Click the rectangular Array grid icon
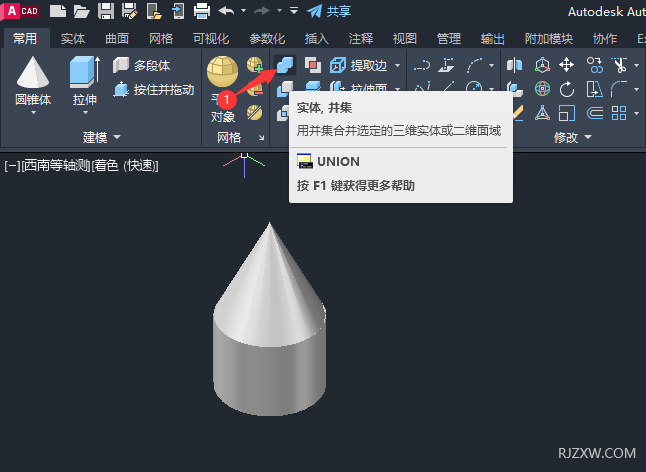646x472 pixels. (619, 113)
